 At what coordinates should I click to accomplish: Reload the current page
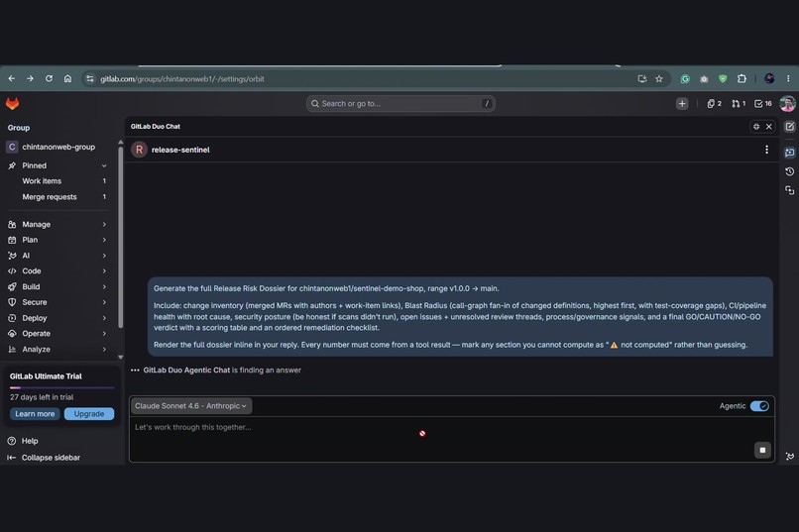coord(49,79)
